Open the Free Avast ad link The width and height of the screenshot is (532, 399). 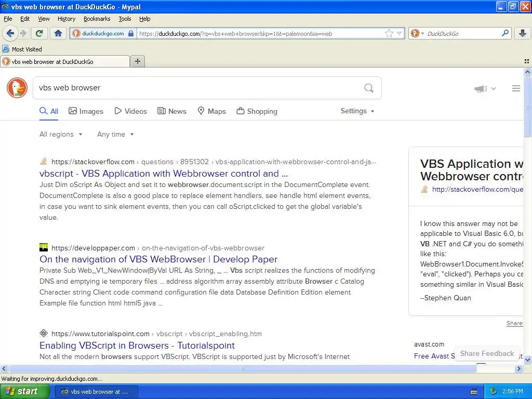click(x=434, y=356)
